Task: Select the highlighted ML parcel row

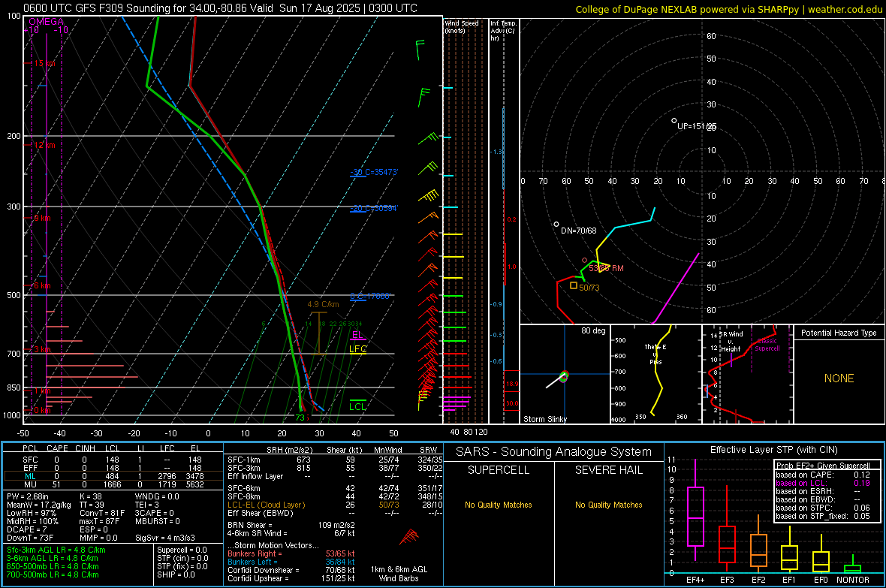Action: coord(113,476)
